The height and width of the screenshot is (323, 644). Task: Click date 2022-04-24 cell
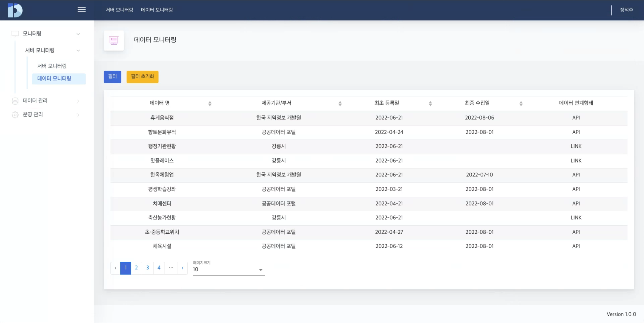tap(389, 132)
